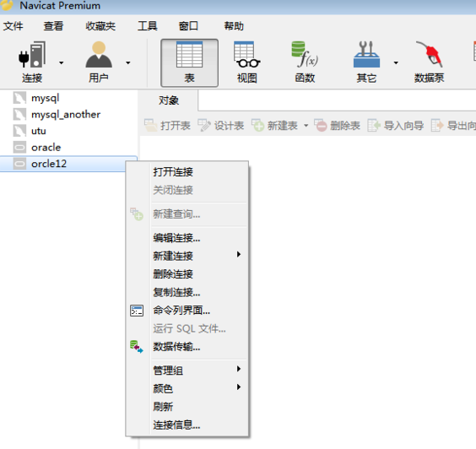Click the Navicat Premium app icon
Viewport: 476px width, 449px height.
(x=7, y=4)
